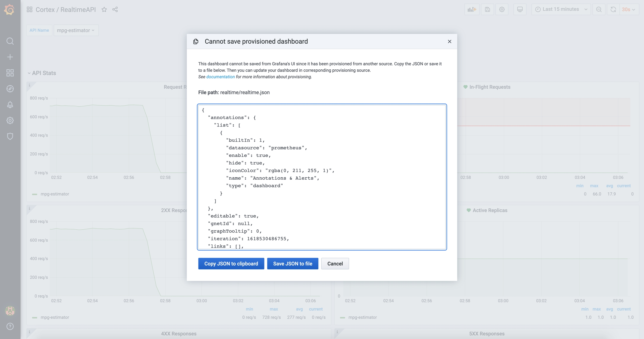Open the mpg-estimator API Name dropdown
The height and width of the screenshot is (339, 644).
point(76,30)
